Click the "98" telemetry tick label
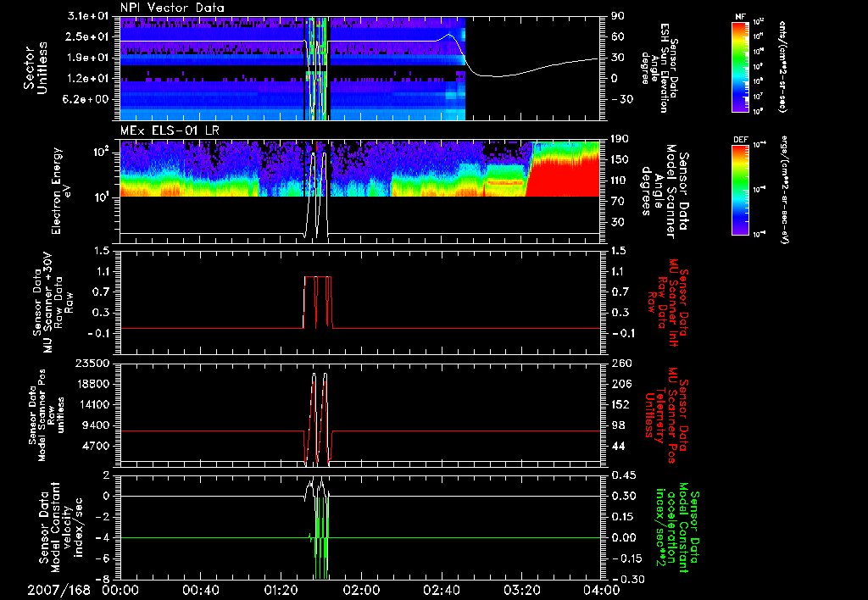868x600 pixels. tap(618, 425)
